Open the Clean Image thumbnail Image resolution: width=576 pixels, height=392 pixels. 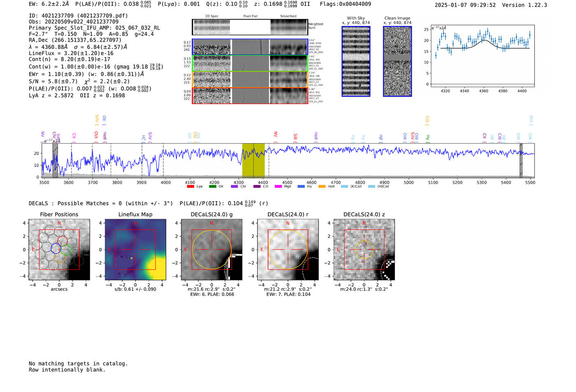click(x=397, y=61)
